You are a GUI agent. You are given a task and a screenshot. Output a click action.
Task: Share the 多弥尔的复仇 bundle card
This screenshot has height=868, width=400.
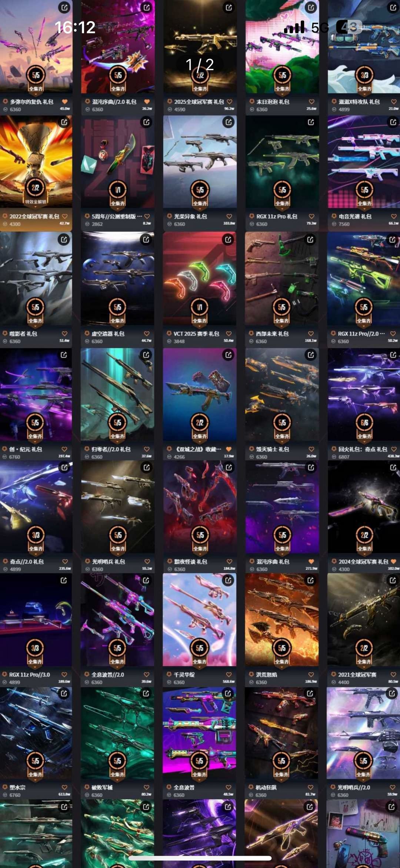(64, 7)
